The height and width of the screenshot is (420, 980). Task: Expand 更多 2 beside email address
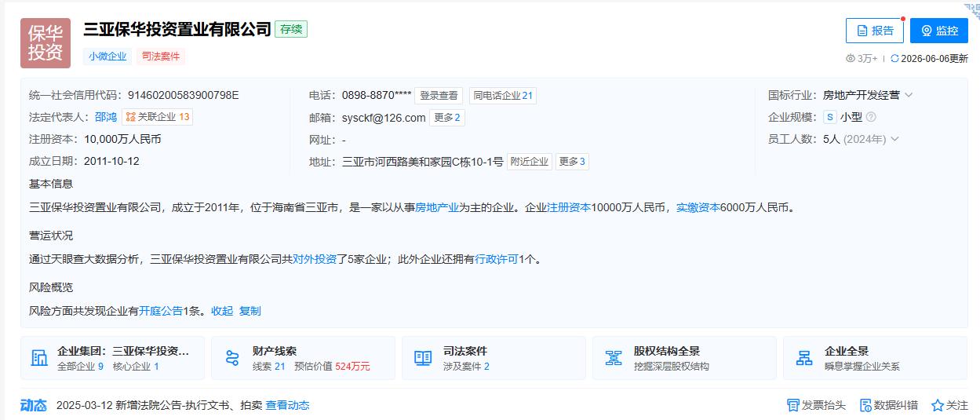447,118
